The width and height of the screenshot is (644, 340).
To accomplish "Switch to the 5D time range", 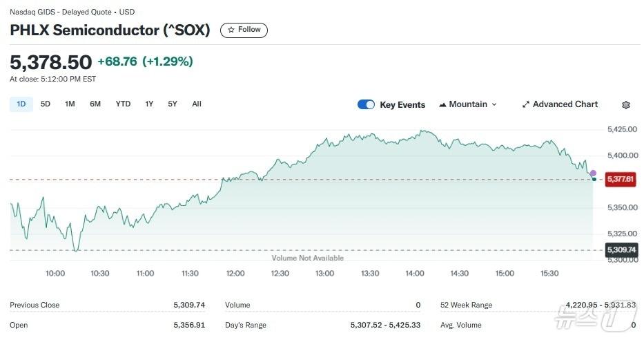I will tap(46, 104).
